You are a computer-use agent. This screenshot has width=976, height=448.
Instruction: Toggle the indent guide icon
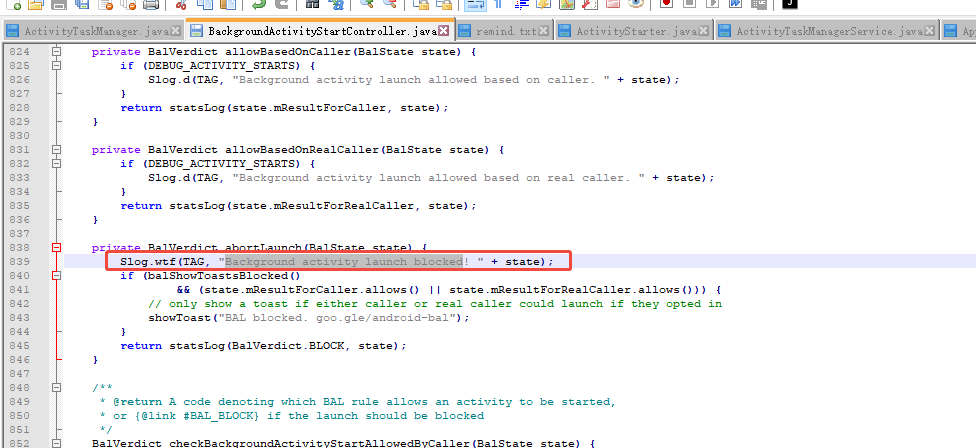point(522,4)
